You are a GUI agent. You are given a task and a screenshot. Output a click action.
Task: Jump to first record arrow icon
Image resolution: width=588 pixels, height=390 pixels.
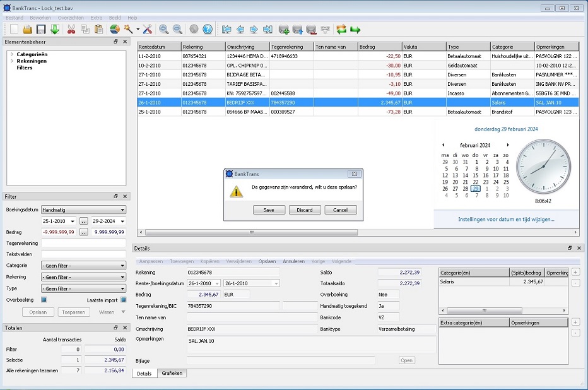[x=226, y=30]
